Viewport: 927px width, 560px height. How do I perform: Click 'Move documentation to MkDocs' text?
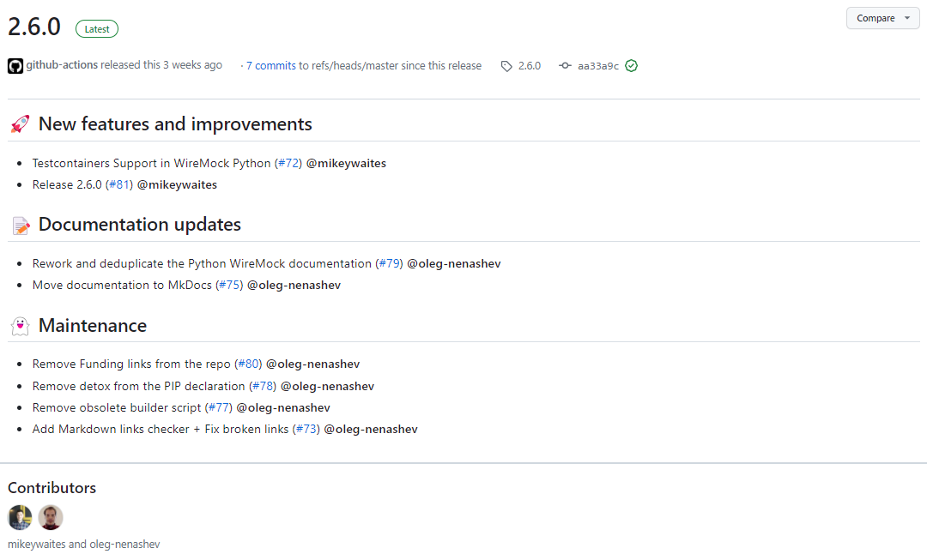[x=122, y=285]
